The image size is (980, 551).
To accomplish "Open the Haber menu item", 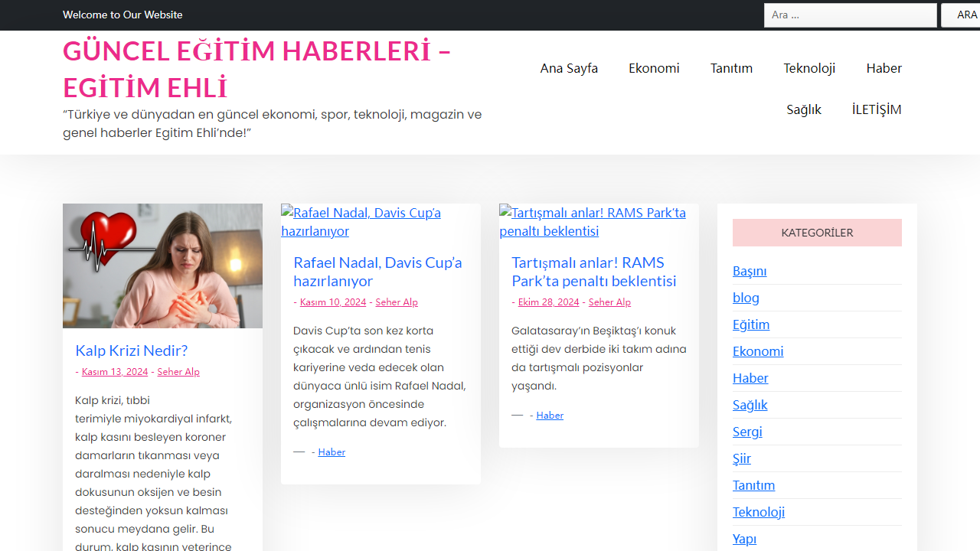I will pyautogui.click(x=884, y=68).
